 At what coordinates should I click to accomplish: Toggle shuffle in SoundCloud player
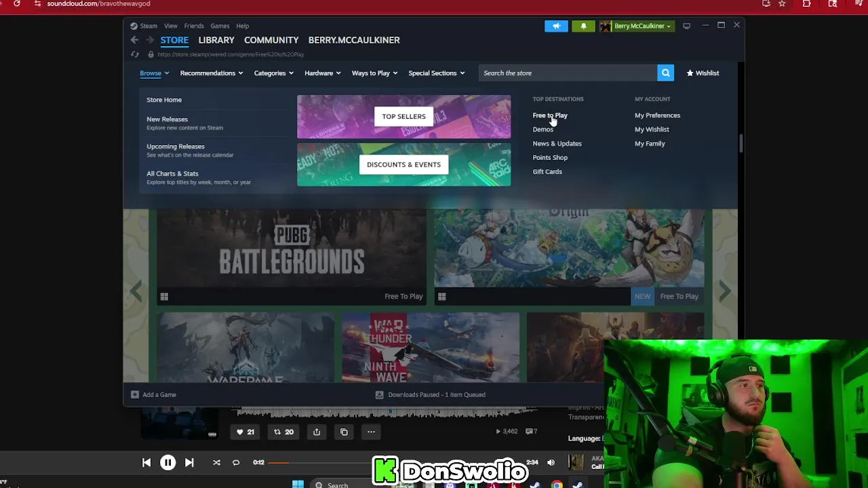click(216, 462)
